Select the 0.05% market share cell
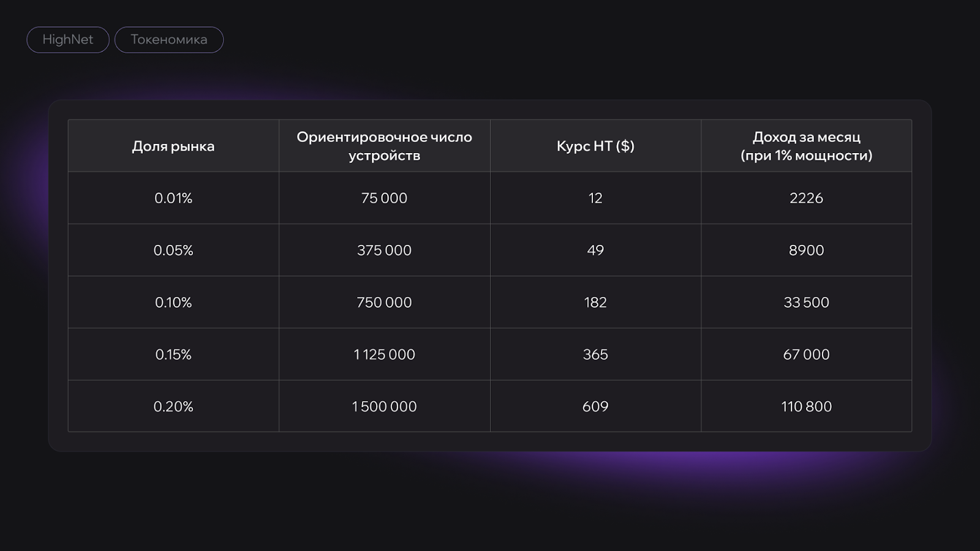The image size is (980, 551). [x=173, y=250]
